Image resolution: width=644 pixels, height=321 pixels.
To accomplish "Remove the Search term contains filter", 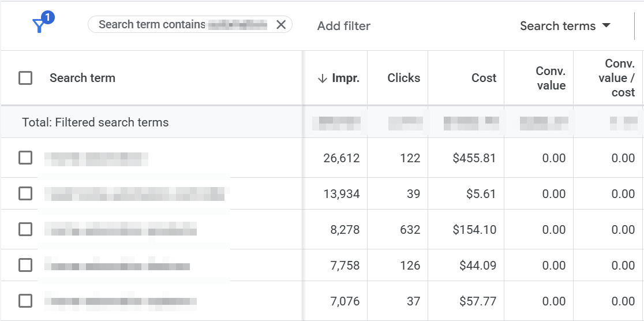I will pos(281,25).
